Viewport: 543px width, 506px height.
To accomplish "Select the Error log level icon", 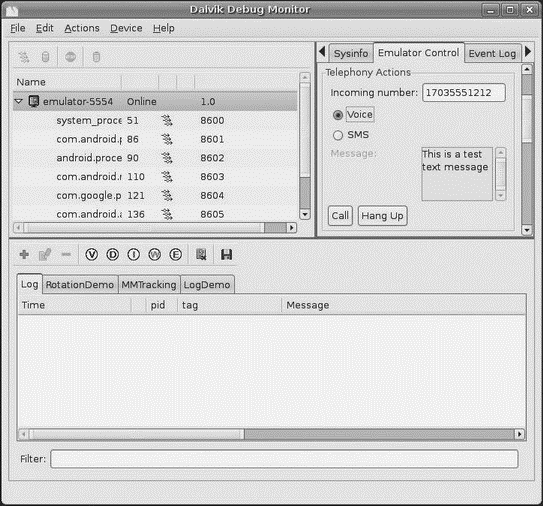I will click(176, 255).
